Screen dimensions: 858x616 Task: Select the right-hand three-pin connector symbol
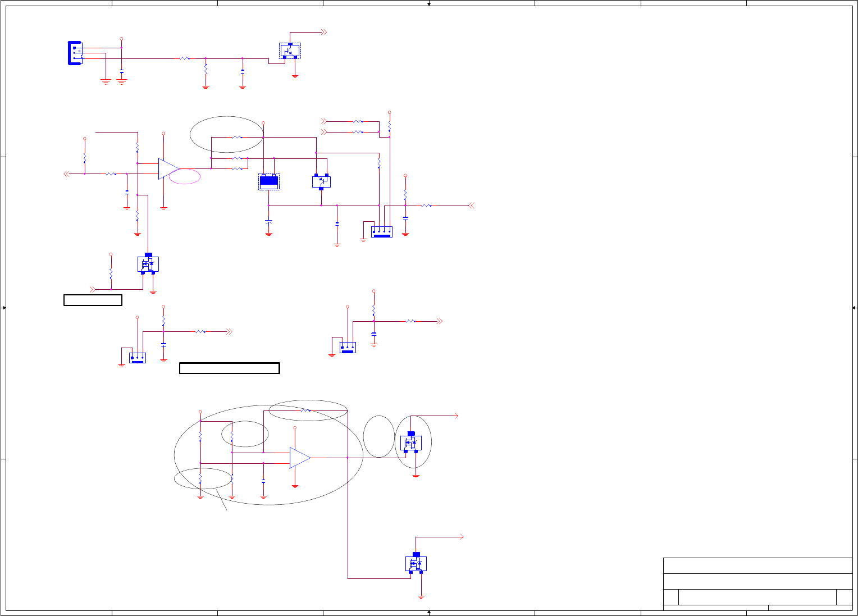[x=348, y=347]
